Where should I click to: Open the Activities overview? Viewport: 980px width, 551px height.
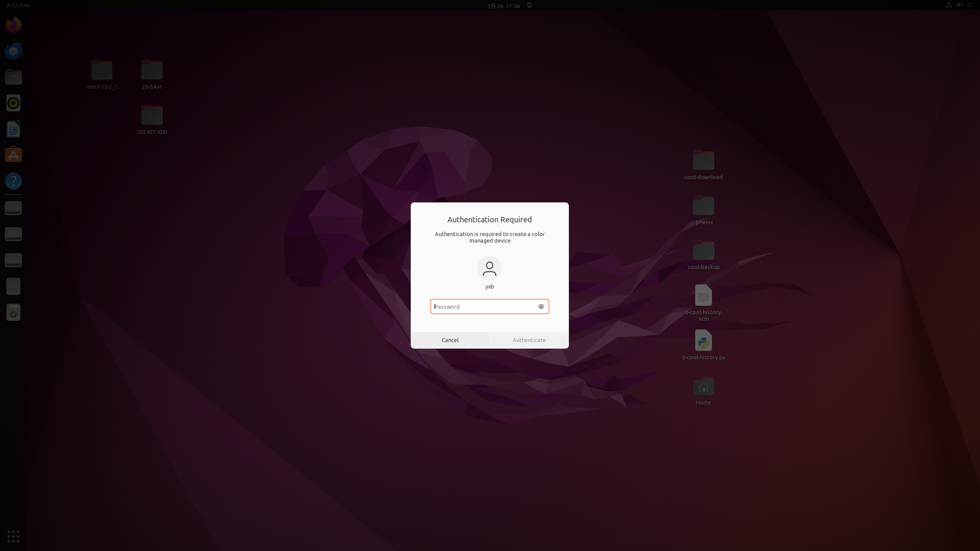pos(18,5)
